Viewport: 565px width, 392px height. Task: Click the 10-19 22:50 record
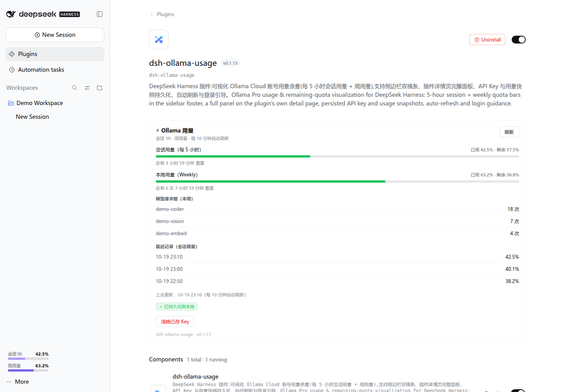coord(337,281)
